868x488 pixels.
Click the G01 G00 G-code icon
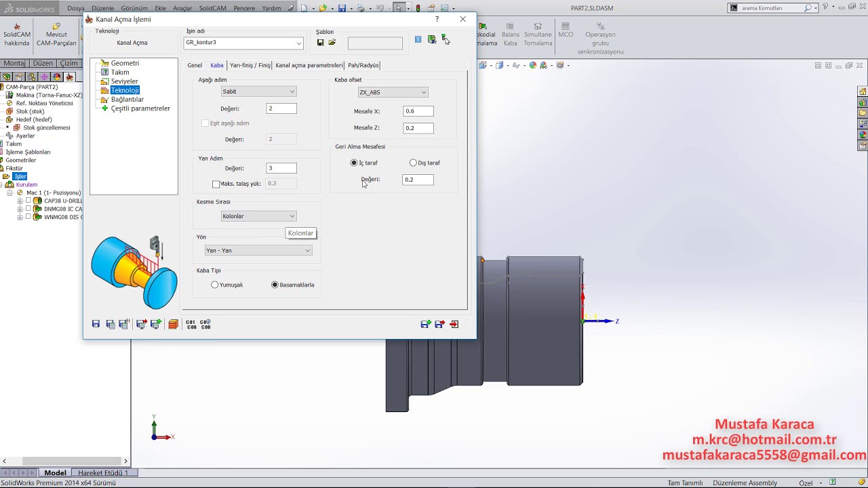coord(191,325)
